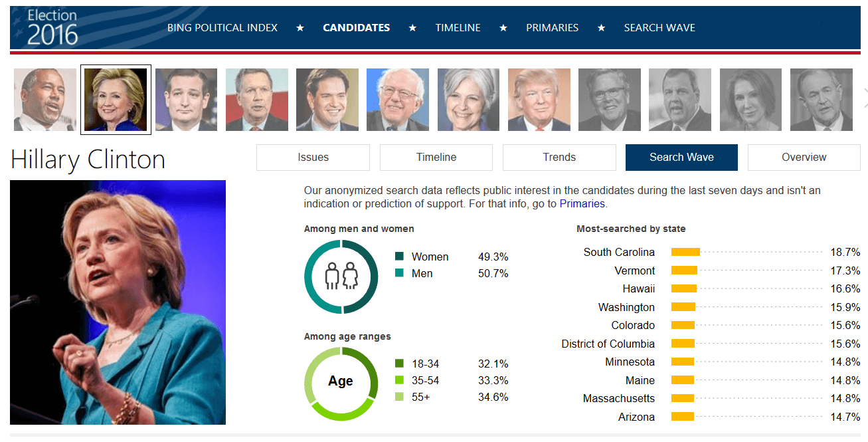Expand the age ranges donut chart
This screenshot has width=868, height=442.
click(341, 383)
